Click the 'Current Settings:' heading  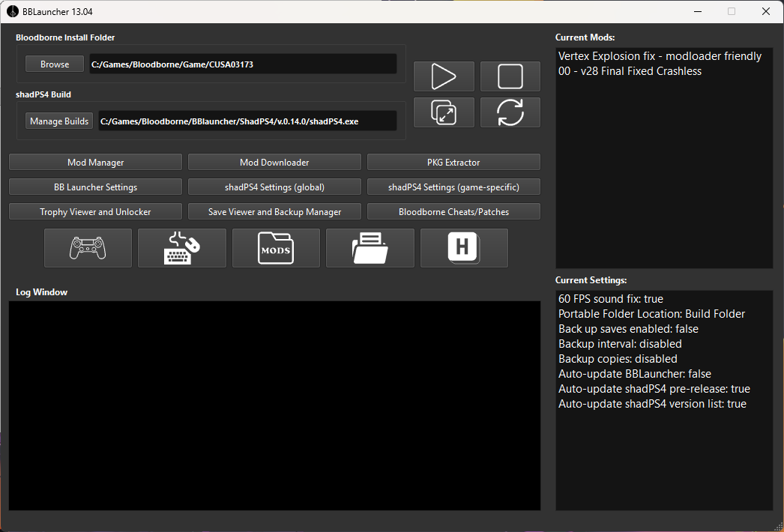[591, 280]
